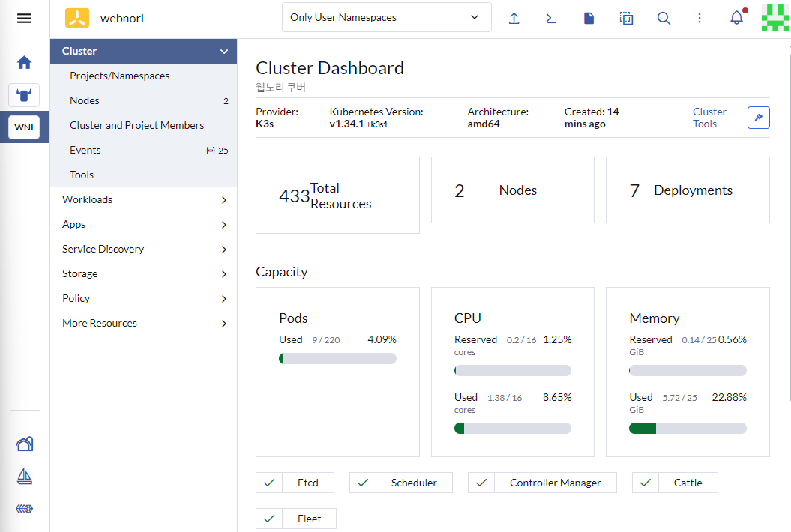791x532 pixels.
Task: Click the Home icon in sidebar
Action: pyautogui.click(x=24, y=62)
